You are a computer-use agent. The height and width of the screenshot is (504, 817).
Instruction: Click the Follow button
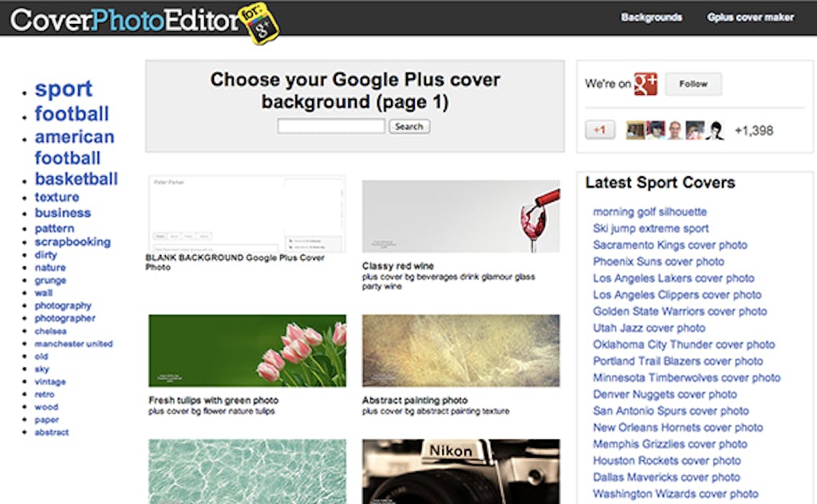(693, 84)
